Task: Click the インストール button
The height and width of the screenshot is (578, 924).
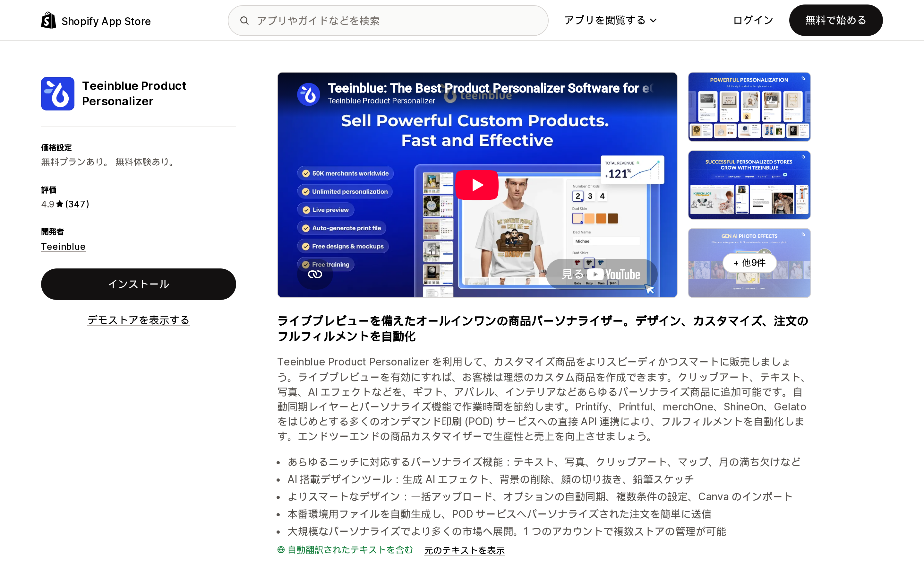Action: (139, 284)
